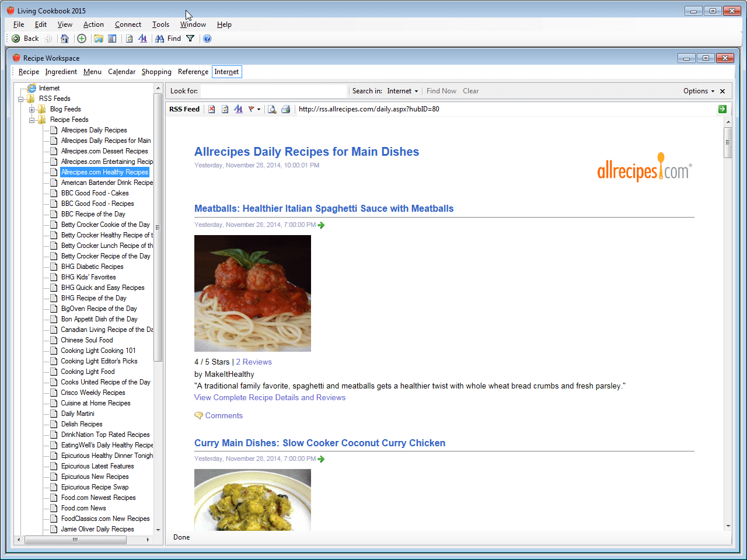The height and width of the screenshot is (560, 747).
Task: Open the Meatballs Healthier Italian Spaghetti Sauce headline
Action: [324, 209]
